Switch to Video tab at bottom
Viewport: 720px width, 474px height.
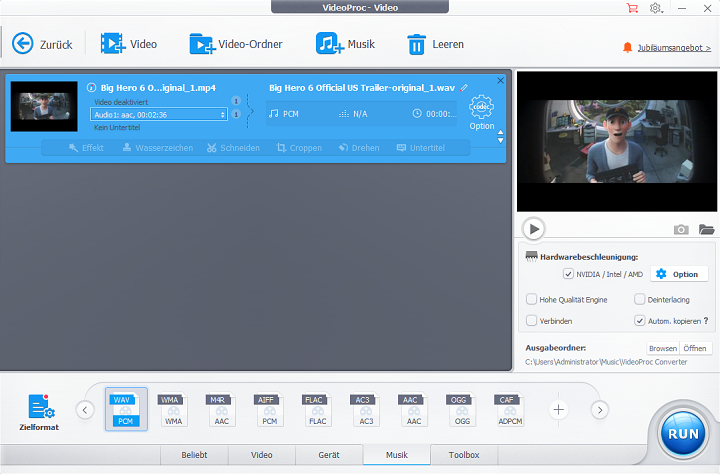pyautogui.click(x=261, y=455)
